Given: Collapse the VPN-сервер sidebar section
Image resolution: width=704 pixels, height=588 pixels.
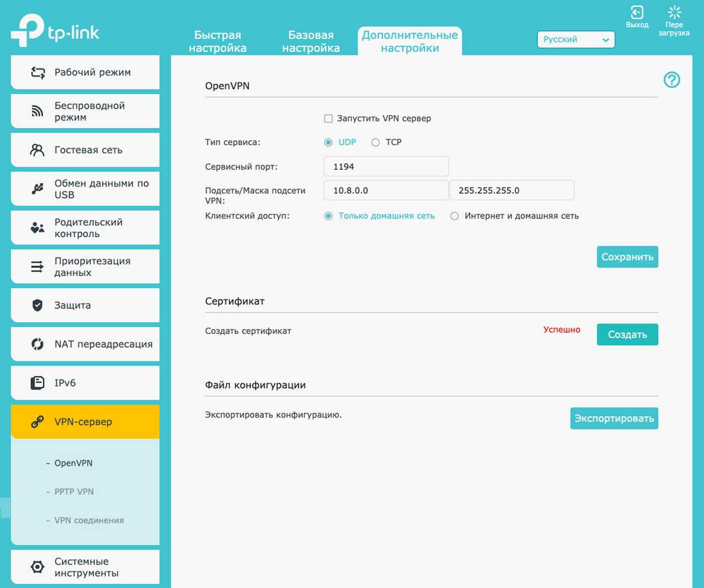Looking at the screenshot, I should point(85,422).
